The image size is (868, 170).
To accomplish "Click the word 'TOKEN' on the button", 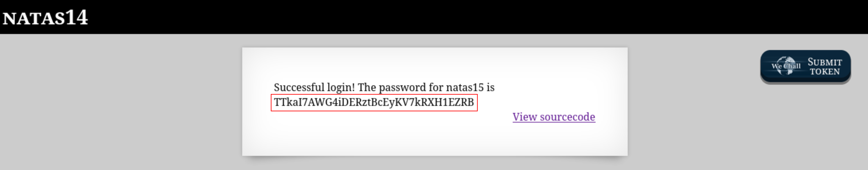I will [825, 72].
